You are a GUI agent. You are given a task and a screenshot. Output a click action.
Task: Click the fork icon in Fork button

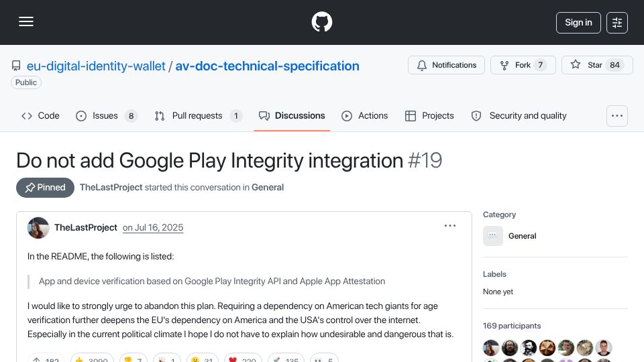point(504,65)
